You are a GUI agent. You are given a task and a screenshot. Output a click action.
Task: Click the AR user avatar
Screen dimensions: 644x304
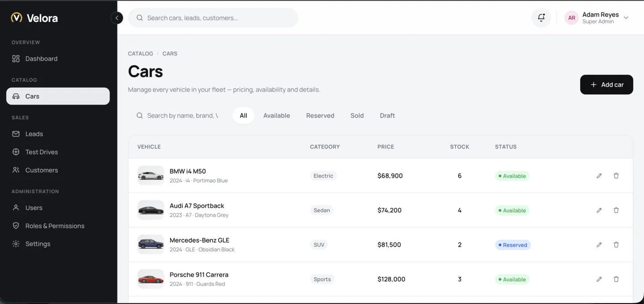tap(572, 18)
